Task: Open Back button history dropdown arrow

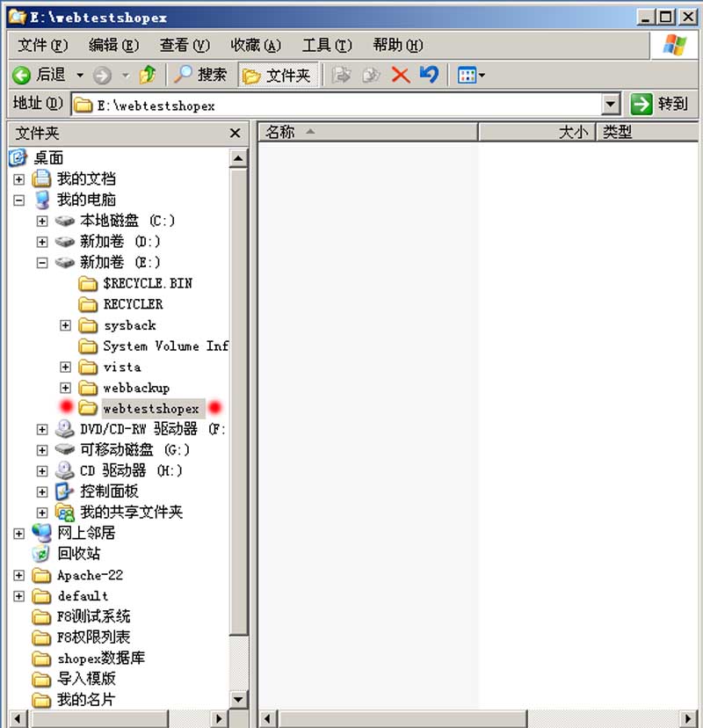Action: point(80,76)
